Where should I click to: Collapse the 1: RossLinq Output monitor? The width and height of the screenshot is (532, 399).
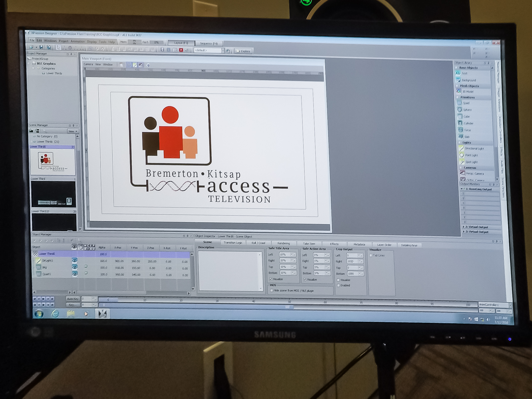click(462, 189)
